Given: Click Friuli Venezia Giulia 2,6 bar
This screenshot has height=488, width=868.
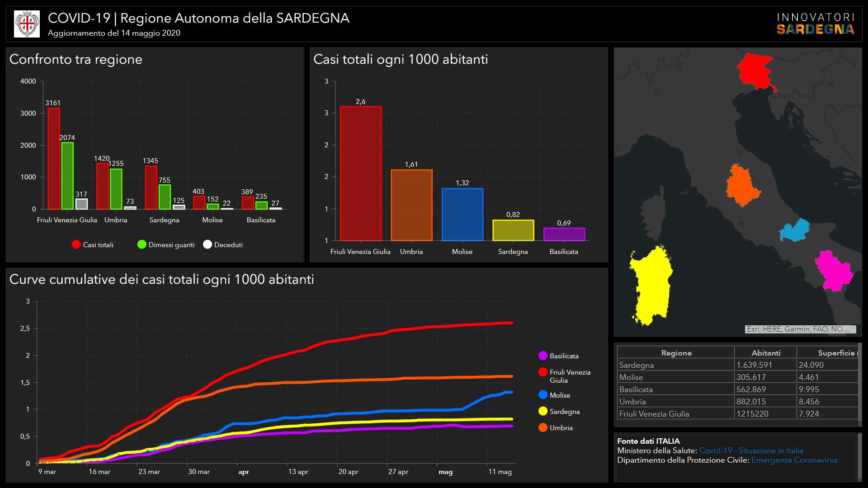Looking at the screenshot, I should pos(360,173).
